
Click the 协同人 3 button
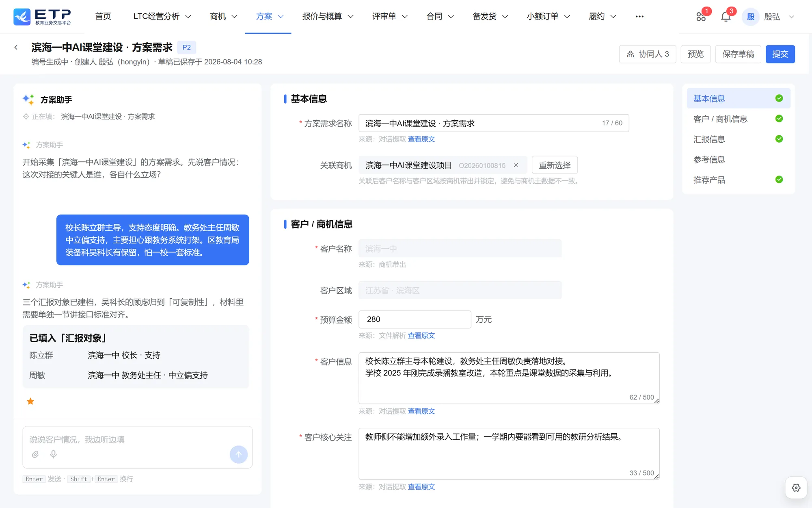point(648,54)
